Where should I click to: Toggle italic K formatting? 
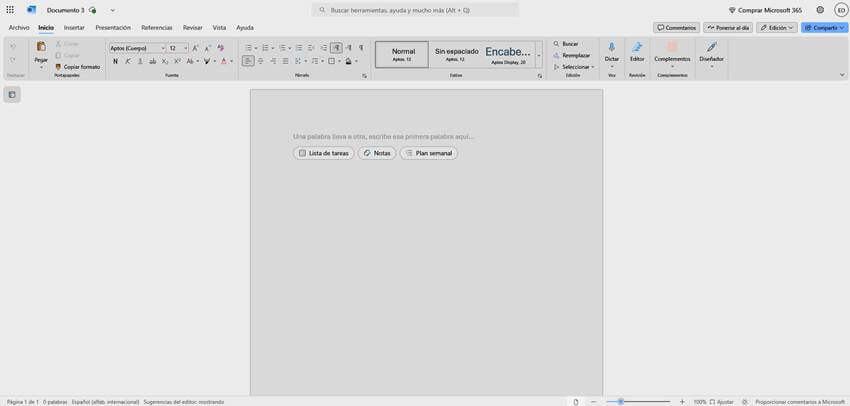pos(128,61)
